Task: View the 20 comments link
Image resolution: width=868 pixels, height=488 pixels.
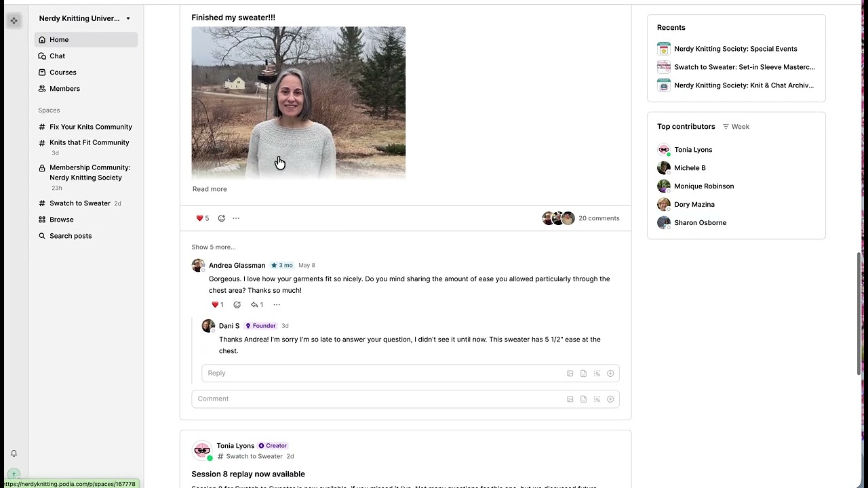Action: [x=599, y=218]
